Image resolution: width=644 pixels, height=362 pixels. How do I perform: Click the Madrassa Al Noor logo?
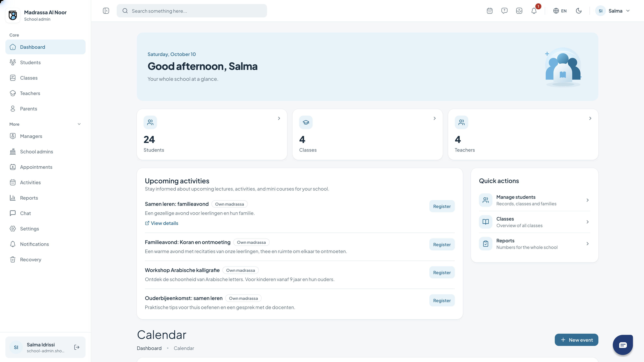tap(13, 15)
